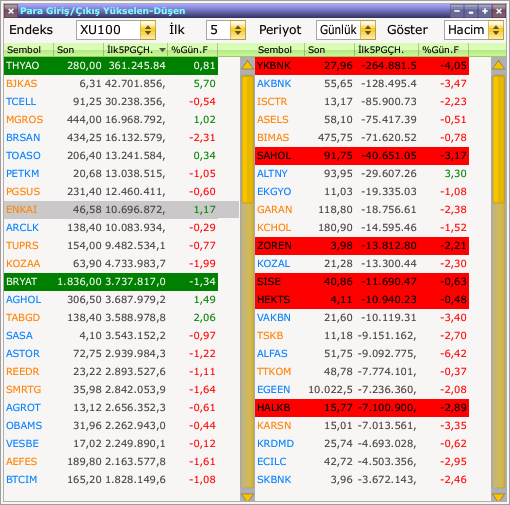Select the SMRTG symbol

pyautogui.click(x=24, y=390)
